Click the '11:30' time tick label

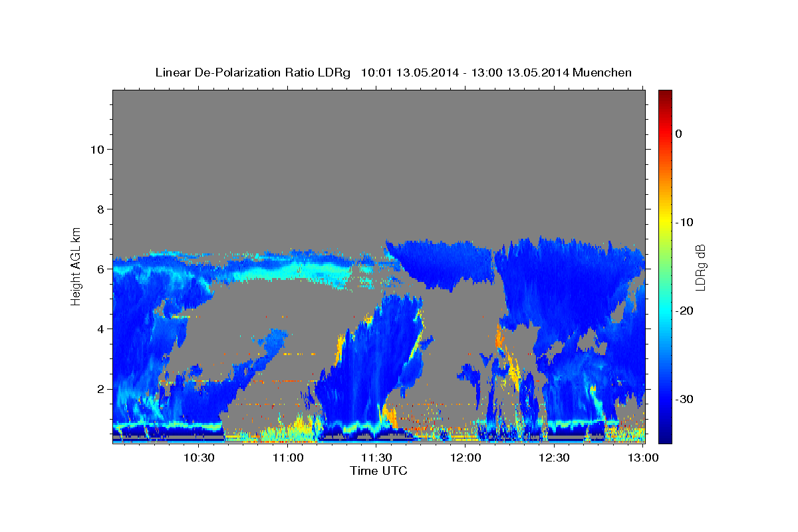point(376,458)
